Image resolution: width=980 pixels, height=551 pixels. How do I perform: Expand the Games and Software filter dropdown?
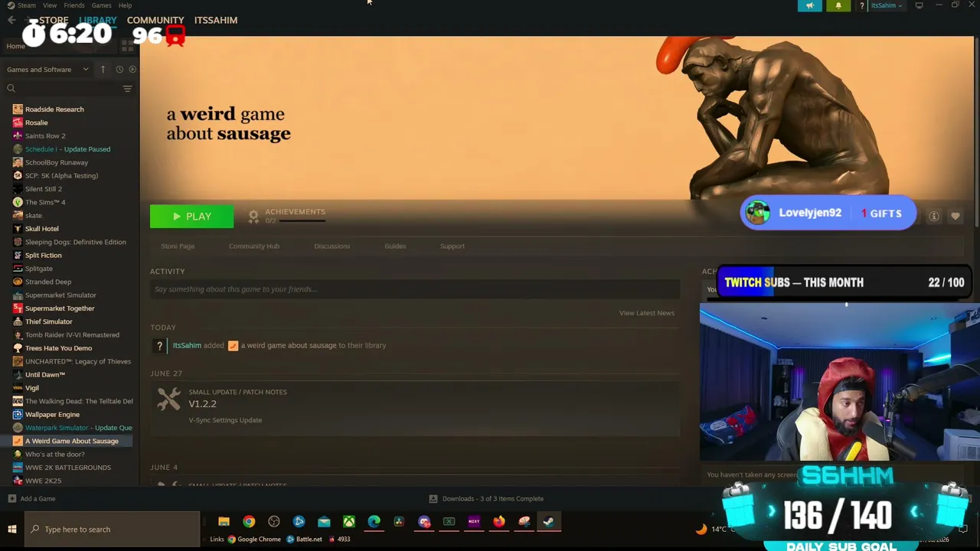(x=47, y=70)
